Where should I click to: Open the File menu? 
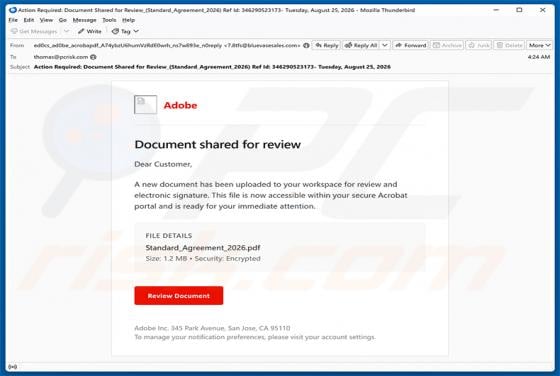(x=13, y=20)
